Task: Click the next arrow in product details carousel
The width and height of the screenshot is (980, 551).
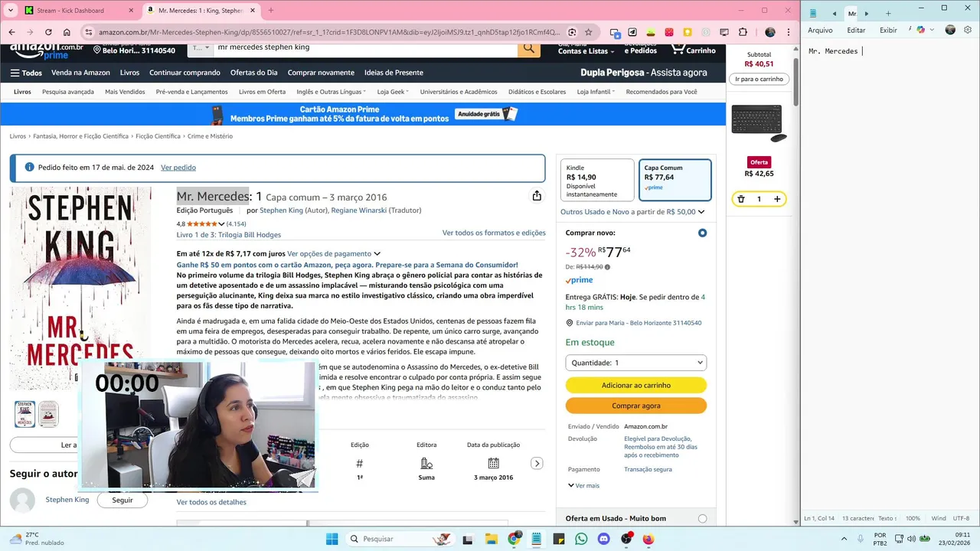Action: click(537, 463)
